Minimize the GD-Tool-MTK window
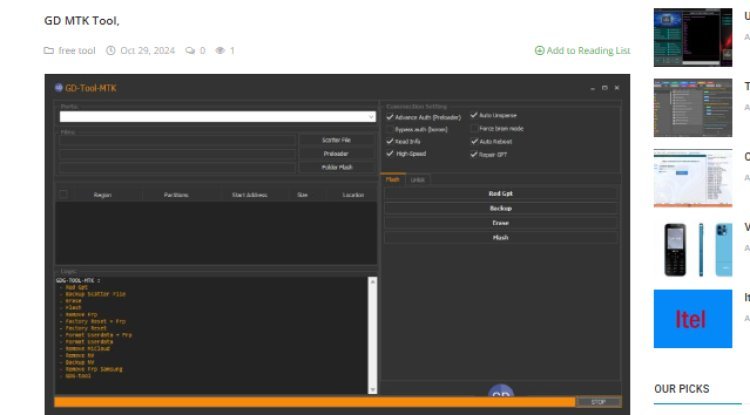Viewport: 750px width, 415px height. click(x=593, y=88)
